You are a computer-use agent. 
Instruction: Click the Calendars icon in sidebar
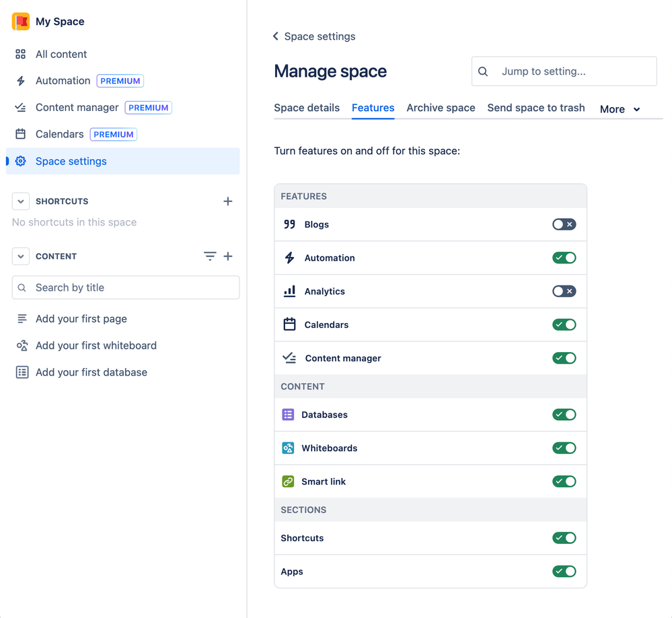point(21,134)
